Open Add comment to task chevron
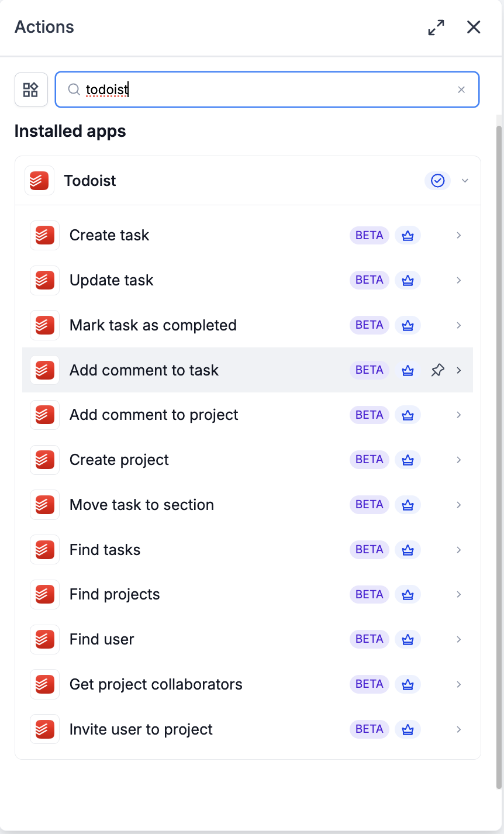The width and height of the screenshot is (504, 834). click(x=459, y=370)
